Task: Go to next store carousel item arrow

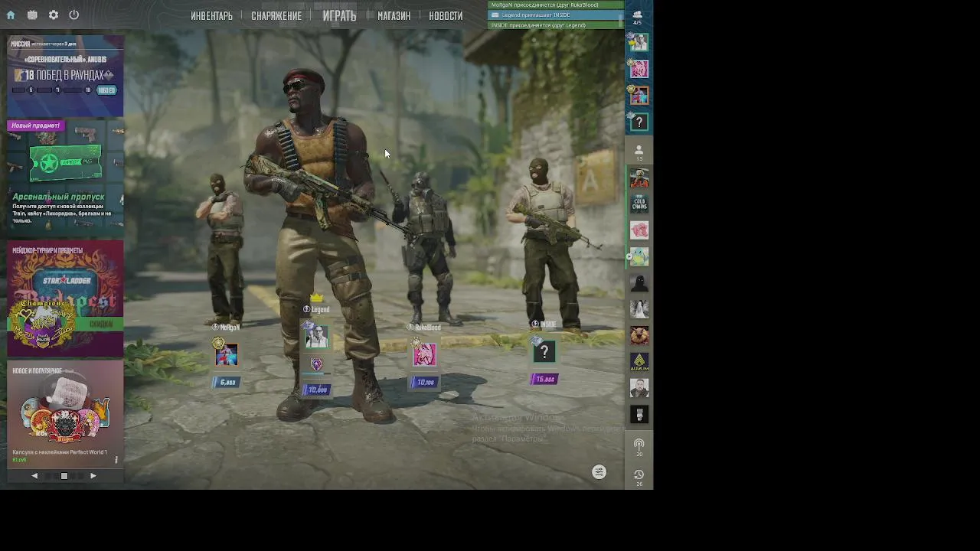Action: [x=93, y=476]
